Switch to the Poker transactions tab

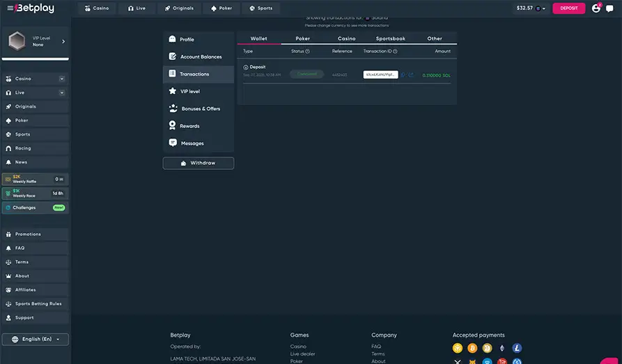coord(303,38)
